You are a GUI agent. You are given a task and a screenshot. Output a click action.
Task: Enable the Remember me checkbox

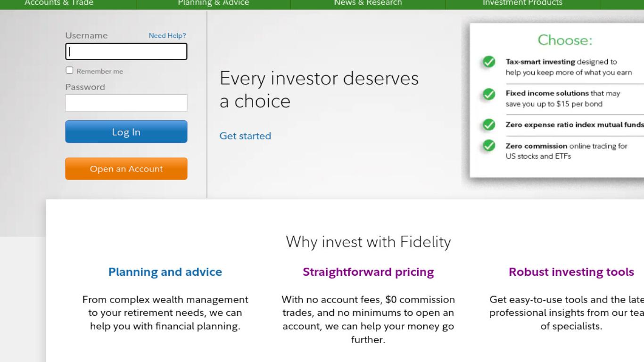(69, 70)
